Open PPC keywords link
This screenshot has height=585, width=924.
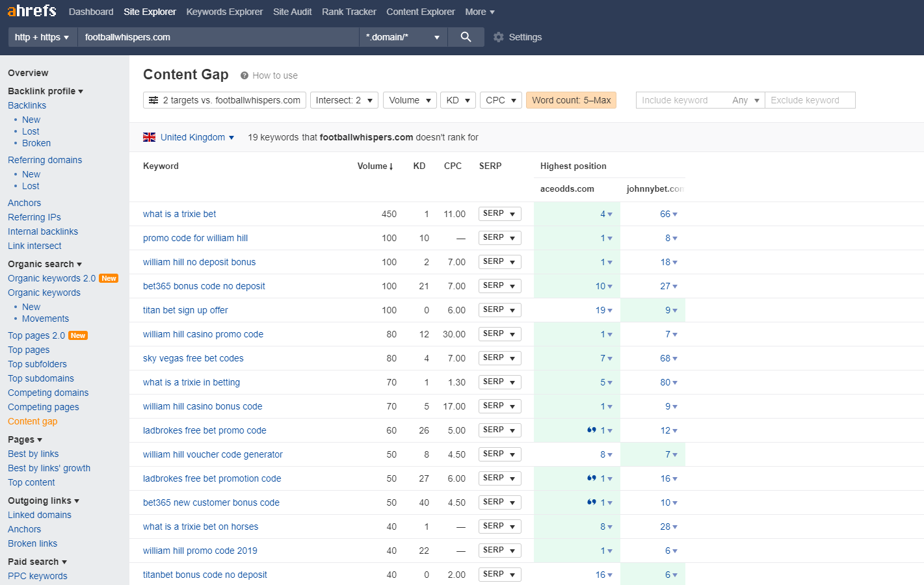tap(38, 576)
